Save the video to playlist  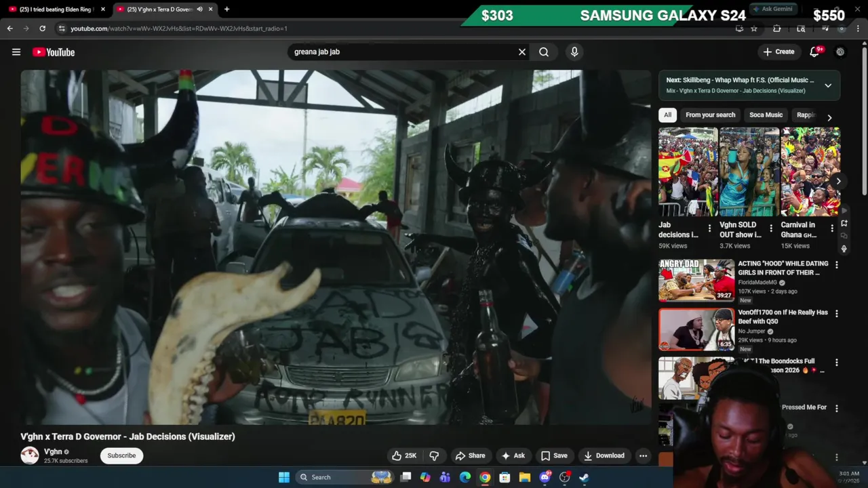pos(553,455)
